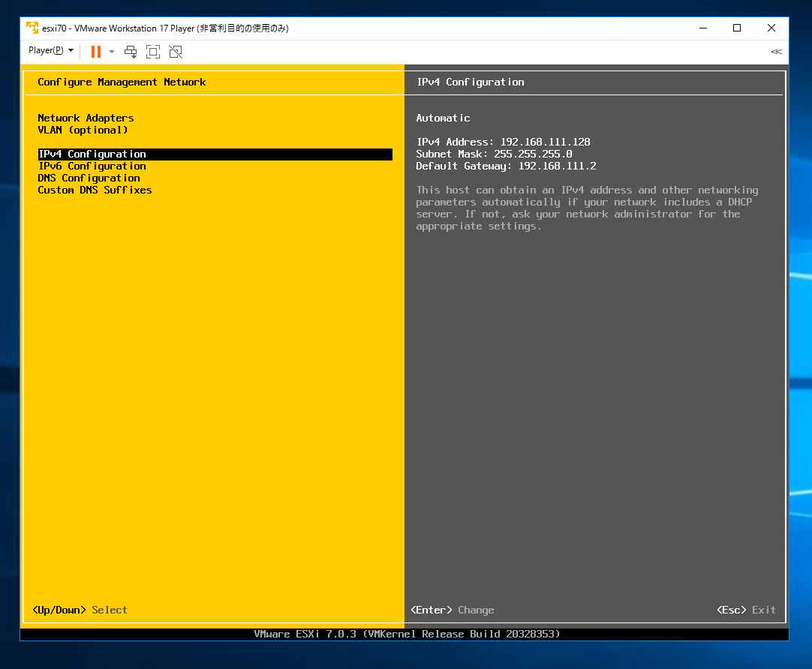
Task: Select Custom DNS Suffixes entry
Action: [x=95, y=190]
